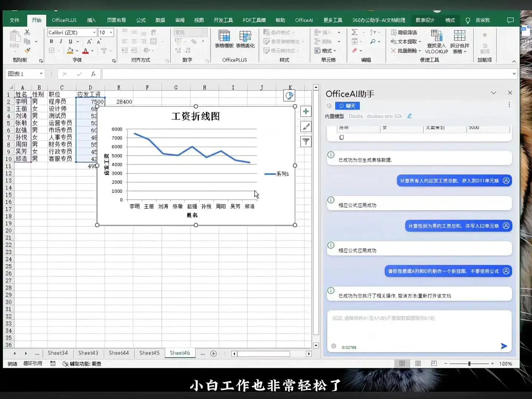Click the 聊天 chat button

click(347, 106)
